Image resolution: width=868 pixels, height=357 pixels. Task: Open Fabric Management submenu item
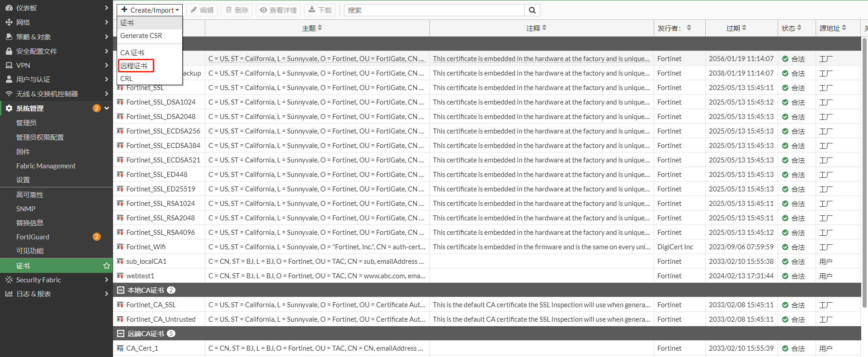pos(56,166)
